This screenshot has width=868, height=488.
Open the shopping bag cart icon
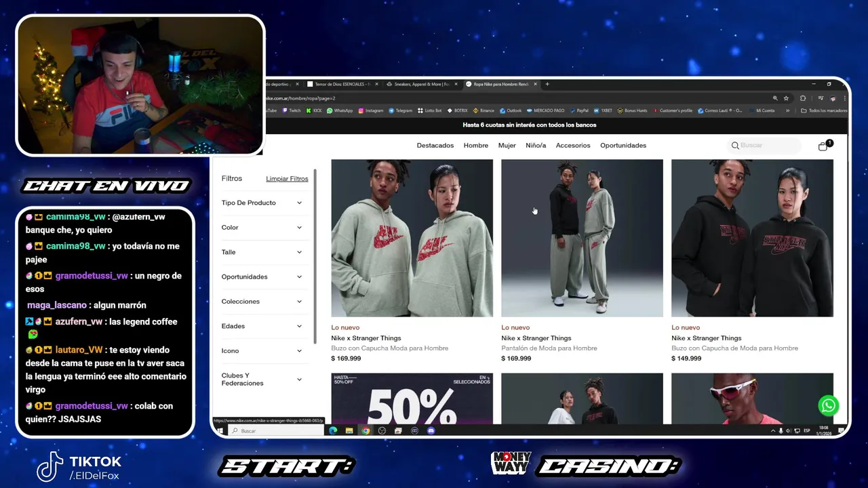point(823,146)
